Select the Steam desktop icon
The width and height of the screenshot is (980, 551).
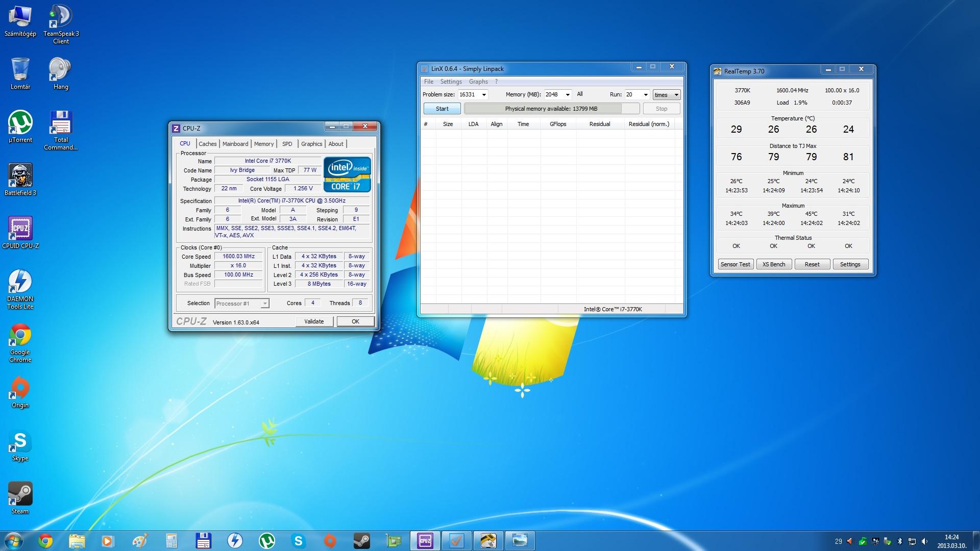20,498
